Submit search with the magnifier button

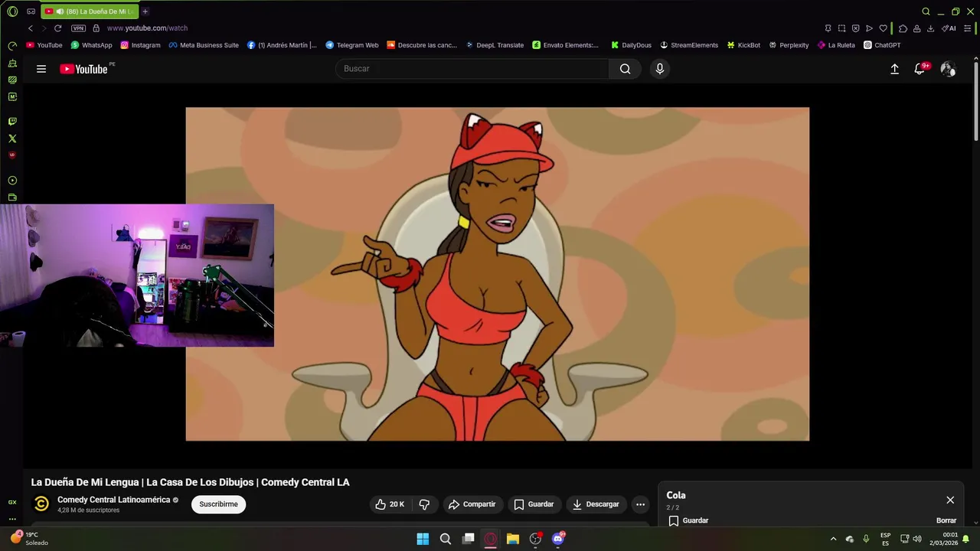tap(626, 69)
